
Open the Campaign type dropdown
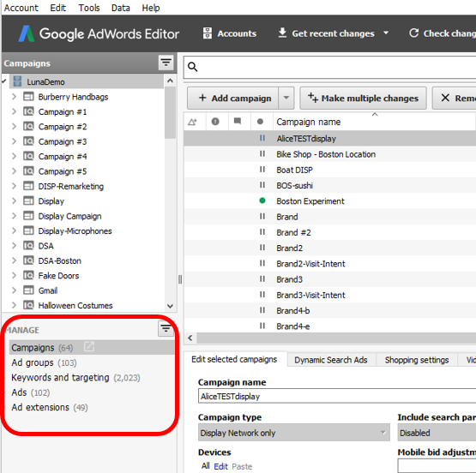(x=293, y=433)
